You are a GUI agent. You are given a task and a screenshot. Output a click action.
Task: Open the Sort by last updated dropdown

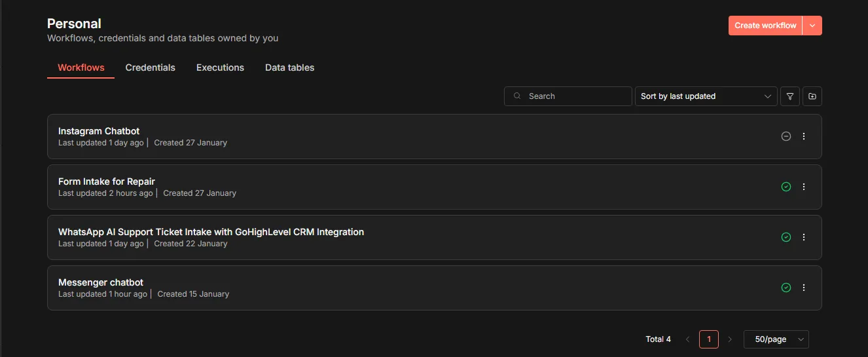point(706,96)
